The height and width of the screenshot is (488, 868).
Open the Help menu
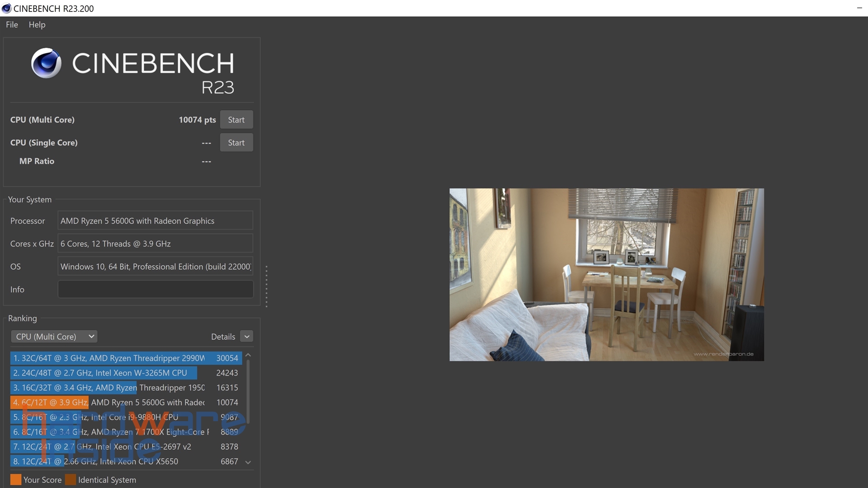[37, 25]
